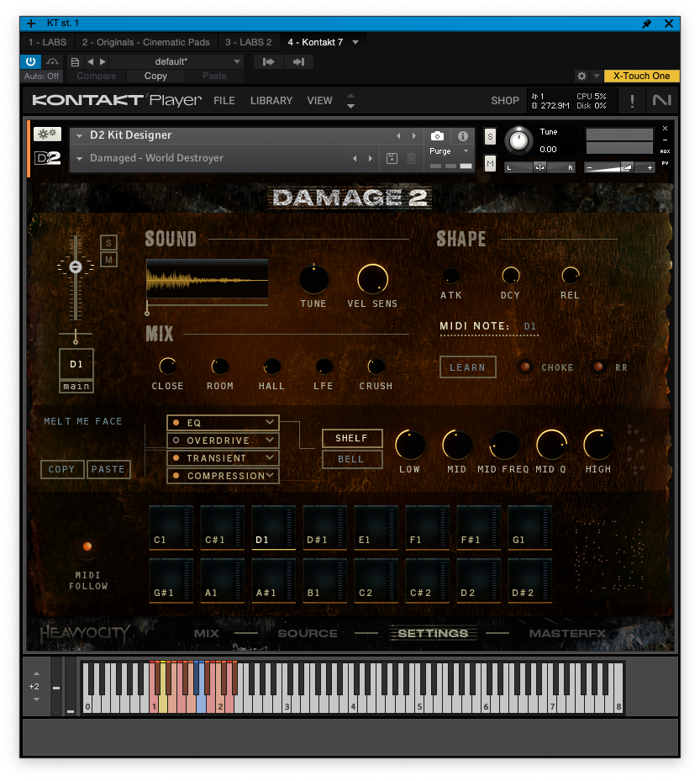Expand the OVERDRIVE effect dropdown arrow
Viewport: 700px width, 781px height.
(270, 440)
